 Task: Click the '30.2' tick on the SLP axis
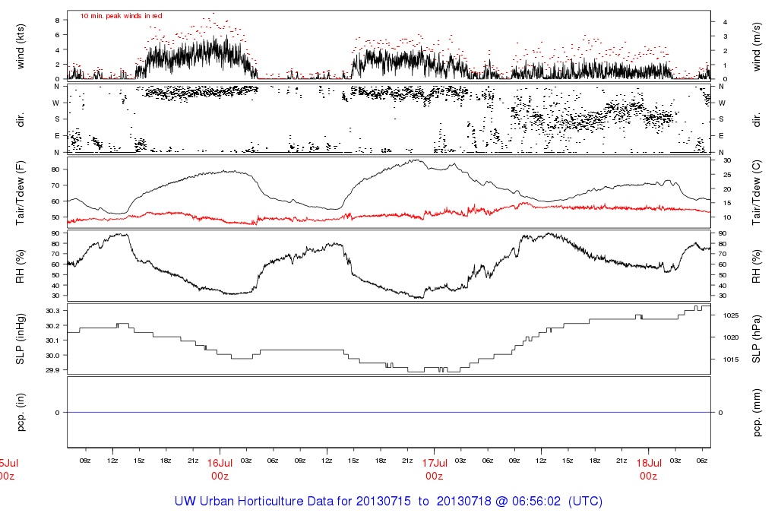52,325
